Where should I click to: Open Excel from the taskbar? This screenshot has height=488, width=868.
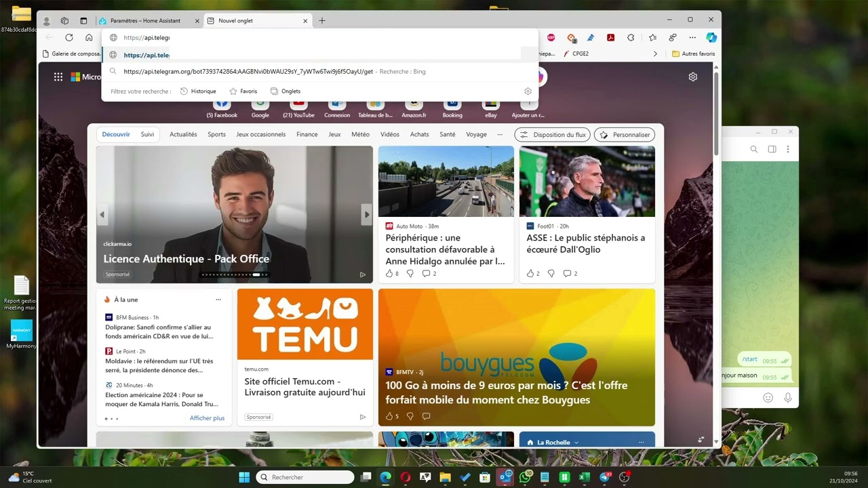[x=584, y=477]
